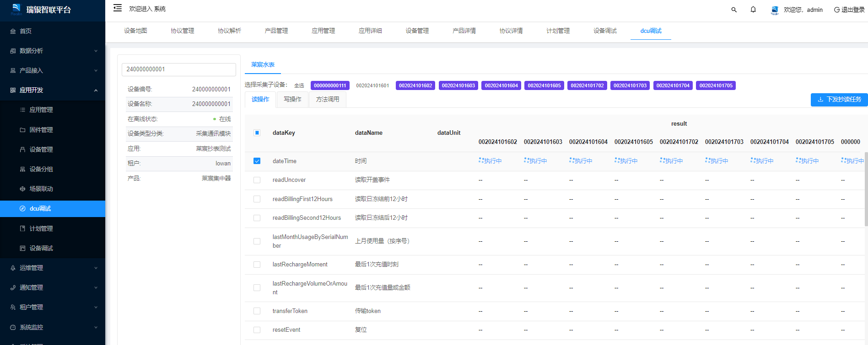
Task: Open search via magnifier icon
Action: 734,10
